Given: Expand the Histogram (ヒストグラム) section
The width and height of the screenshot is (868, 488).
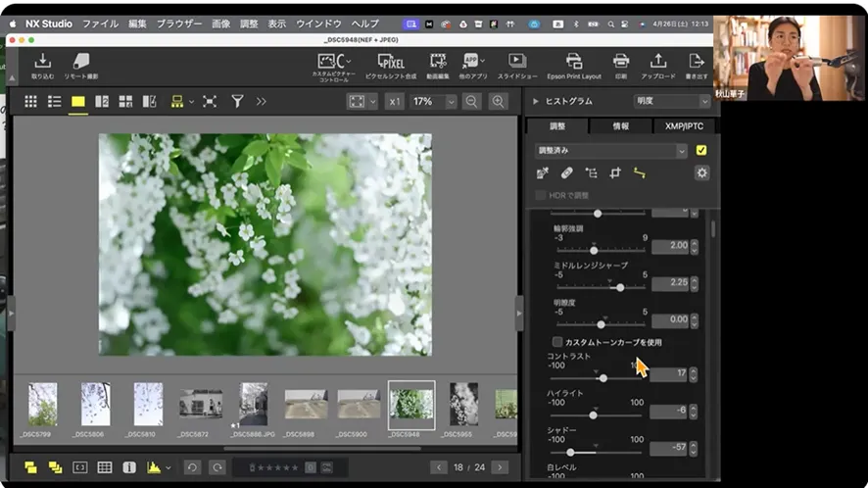Looking at the screenshot, I should pos(535,101).
